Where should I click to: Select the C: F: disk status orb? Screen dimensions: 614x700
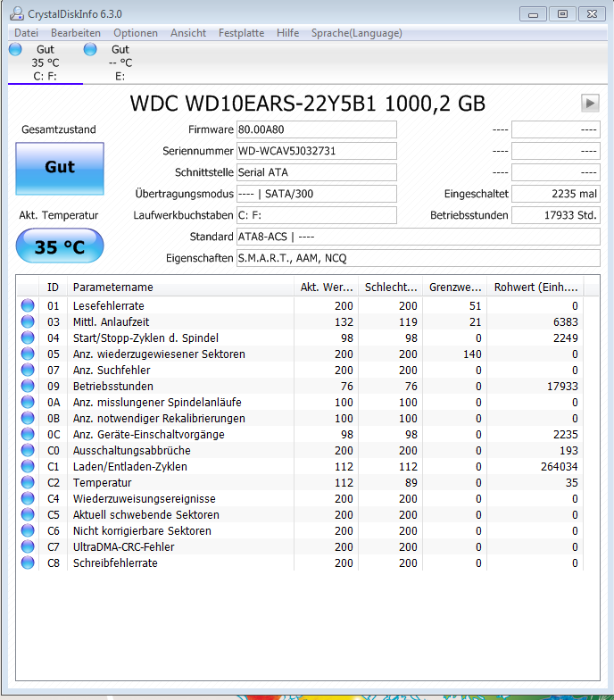15,49
